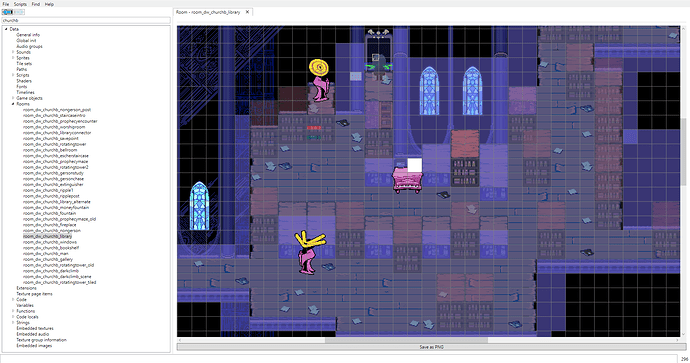
Task: Expand the Sounds tree node
Action: pyautogui.click(x=13, y=52)
